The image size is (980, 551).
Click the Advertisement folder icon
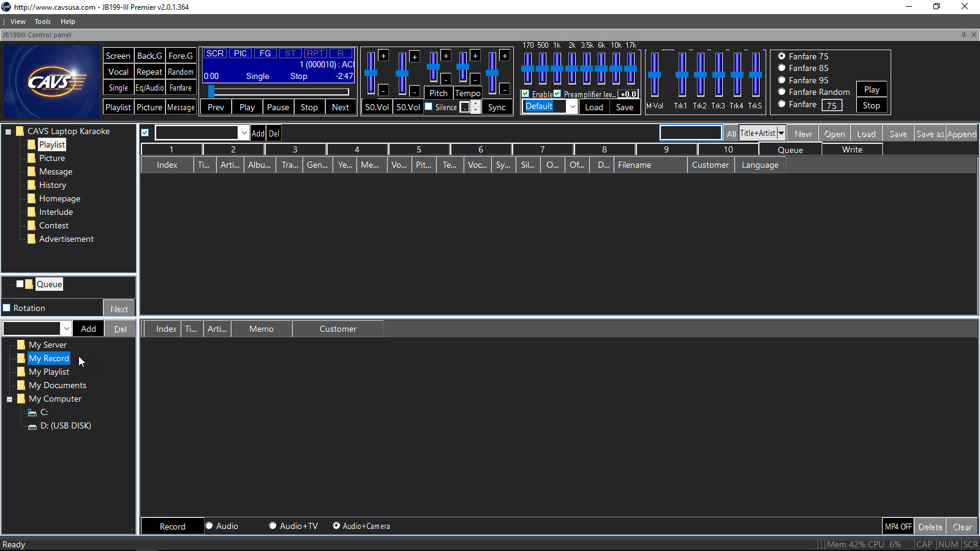coord(31,239)
